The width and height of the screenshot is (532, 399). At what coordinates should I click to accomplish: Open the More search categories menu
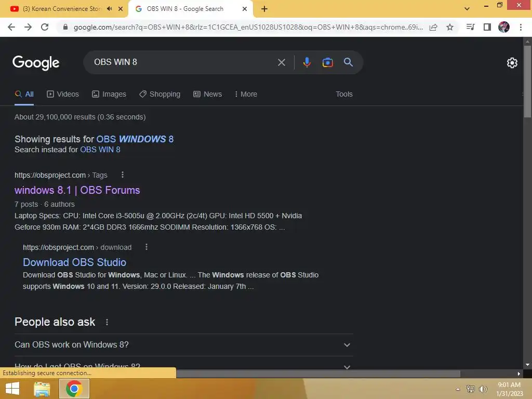[x=246, y=95]
